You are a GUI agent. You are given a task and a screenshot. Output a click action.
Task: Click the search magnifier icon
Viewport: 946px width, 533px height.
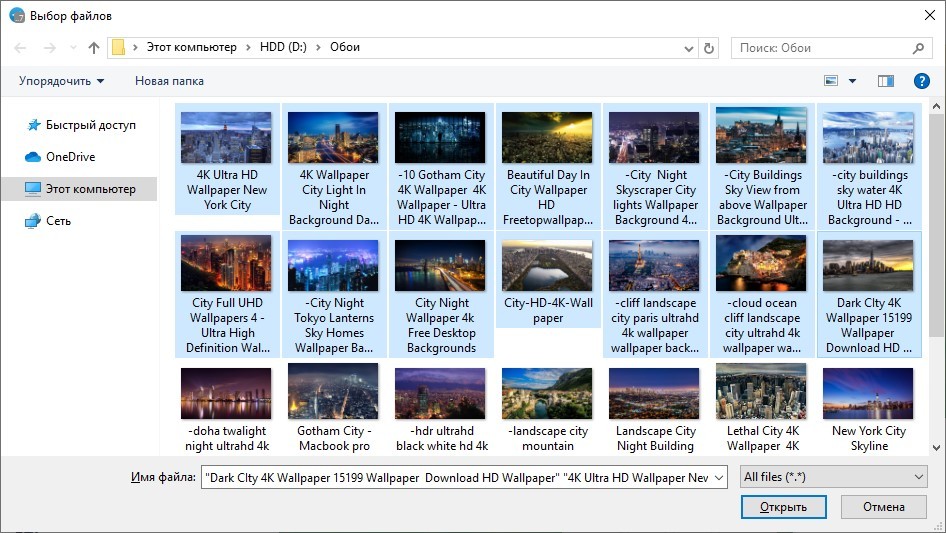click(918, 48)
